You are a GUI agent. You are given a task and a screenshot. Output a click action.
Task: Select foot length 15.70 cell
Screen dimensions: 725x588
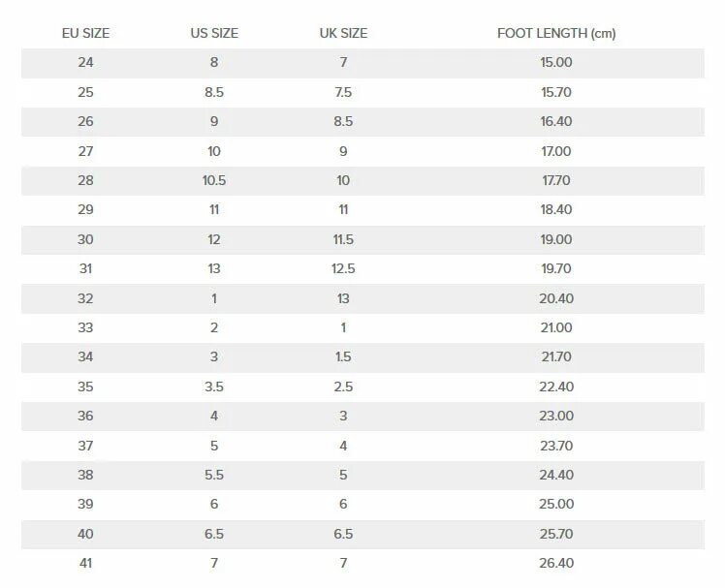(x=556, y=92)
